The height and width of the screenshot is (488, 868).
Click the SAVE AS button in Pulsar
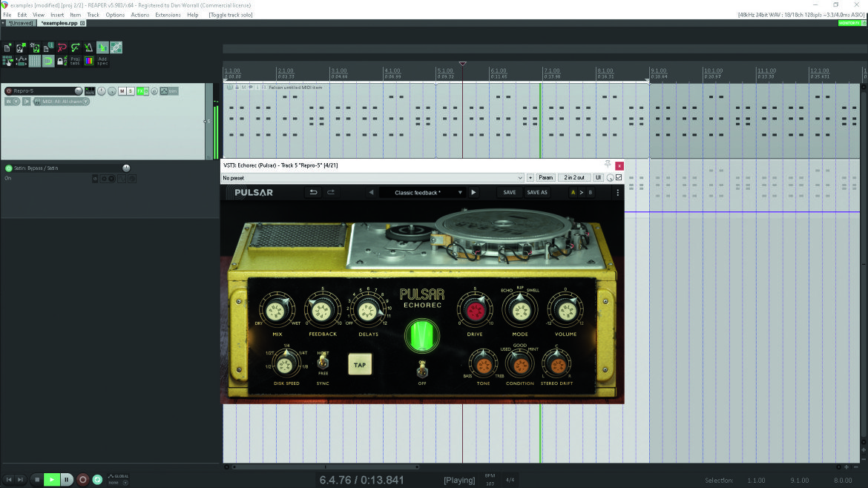pyautogui.click(x=537, y=193)
